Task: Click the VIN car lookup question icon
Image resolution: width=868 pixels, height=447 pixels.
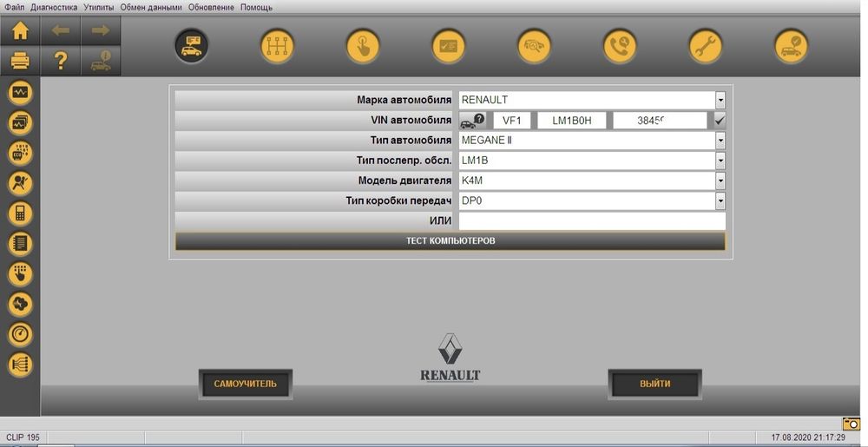Action: 472,121
